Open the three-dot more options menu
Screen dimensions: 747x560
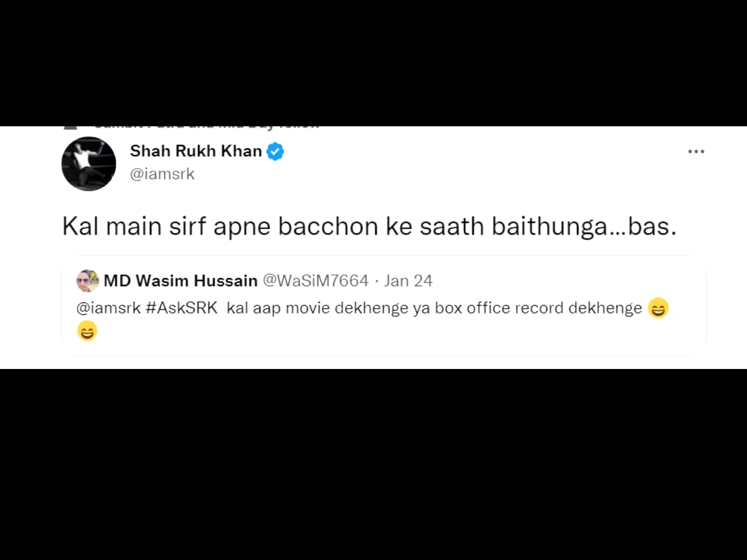point(695,151)
